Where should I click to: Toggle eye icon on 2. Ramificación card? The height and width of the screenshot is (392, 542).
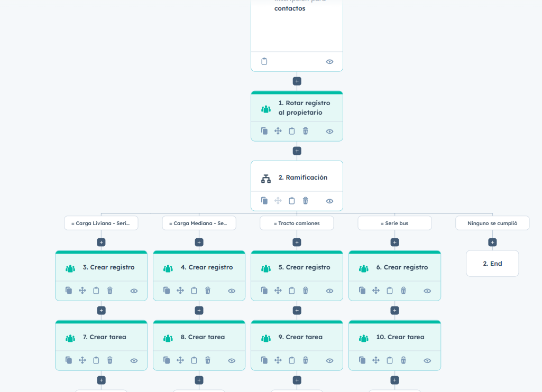pyautogui.click(x=329, y=201)
